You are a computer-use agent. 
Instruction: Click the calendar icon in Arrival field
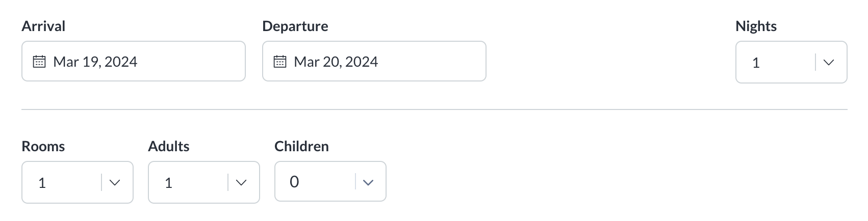click(x=39, y=62)
